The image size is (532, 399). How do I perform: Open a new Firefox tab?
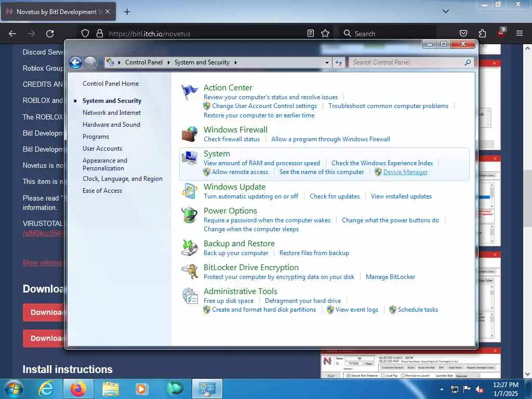pyautogui.click(x=127, y=12)
